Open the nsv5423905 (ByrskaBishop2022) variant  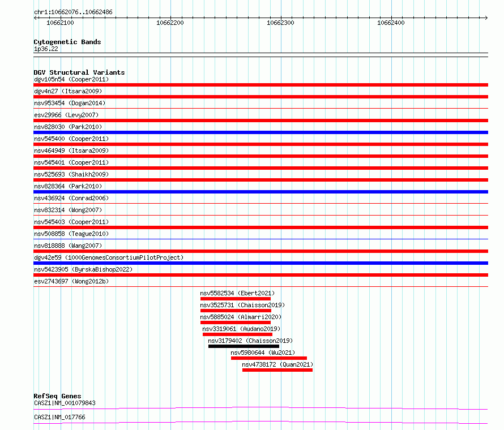point(83,269)
